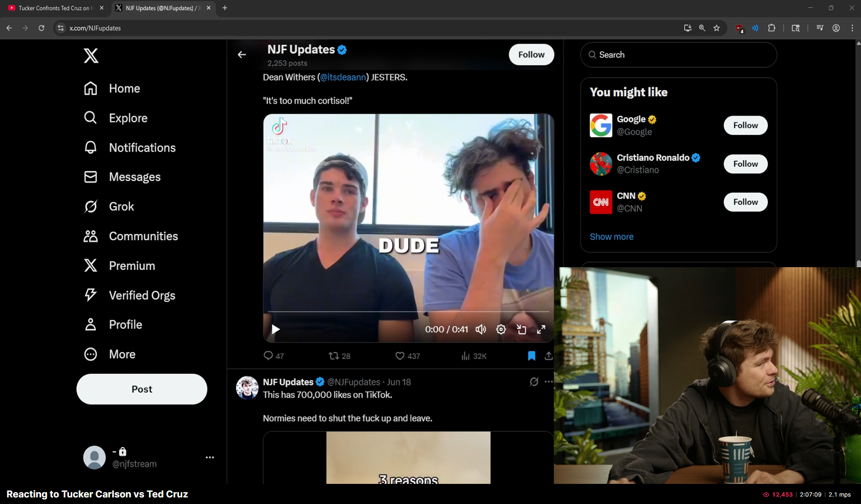
Task: Go back in browser history
Action: tap(9, 28)
